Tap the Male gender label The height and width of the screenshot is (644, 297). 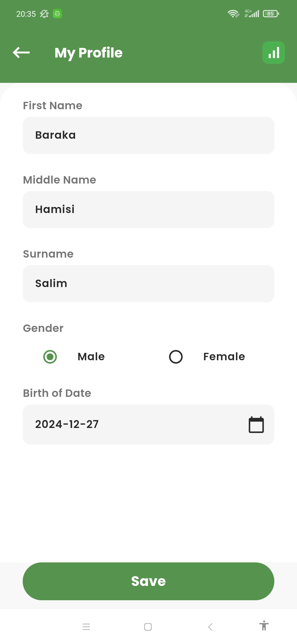[91, 357]
